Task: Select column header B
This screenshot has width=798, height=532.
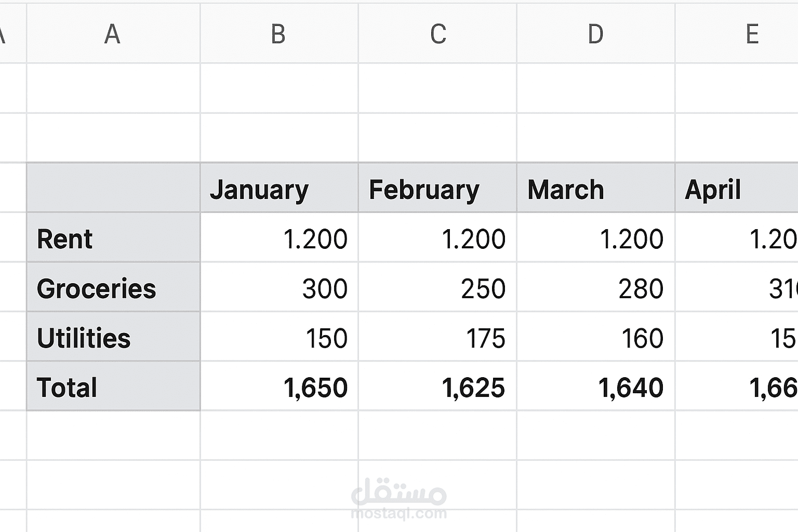Action: [x=279, y=34]
